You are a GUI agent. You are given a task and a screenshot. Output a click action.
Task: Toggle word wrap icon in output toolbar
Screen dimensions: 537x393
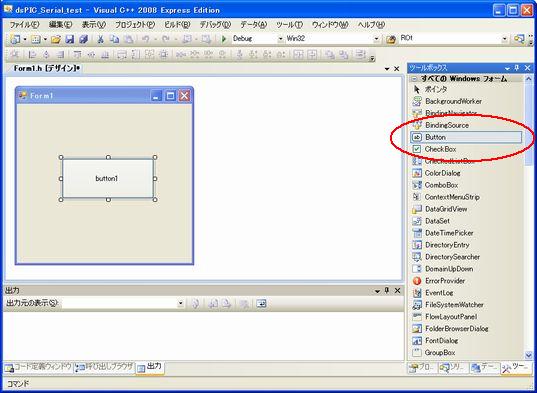pyautogui.click(x=261, y=303)
